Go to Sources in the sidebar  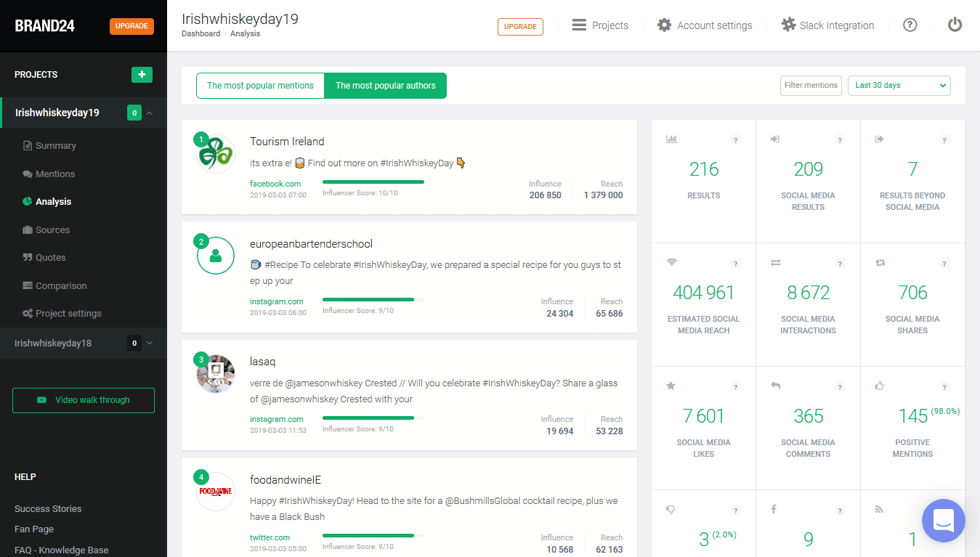point(52,230)
